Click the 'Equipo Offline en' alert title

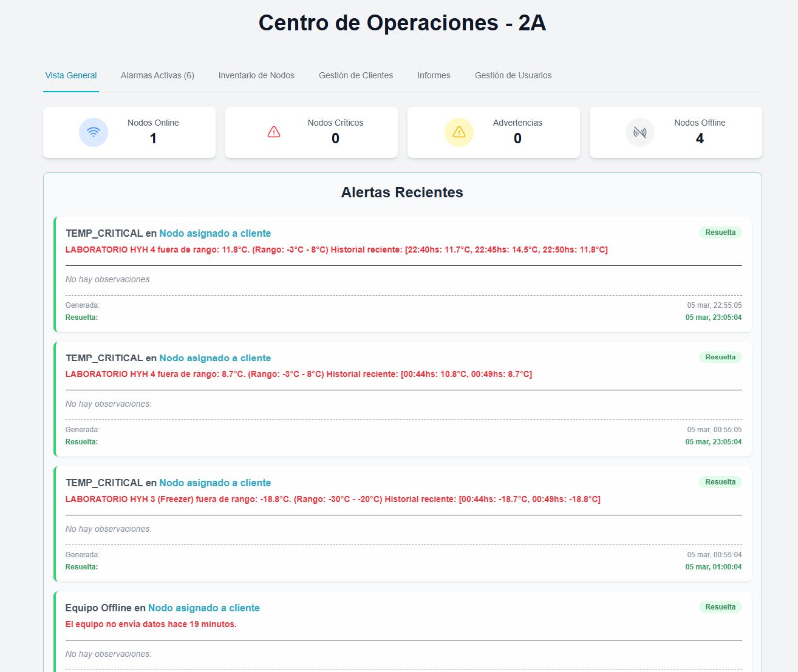click(x=106, y=608)
